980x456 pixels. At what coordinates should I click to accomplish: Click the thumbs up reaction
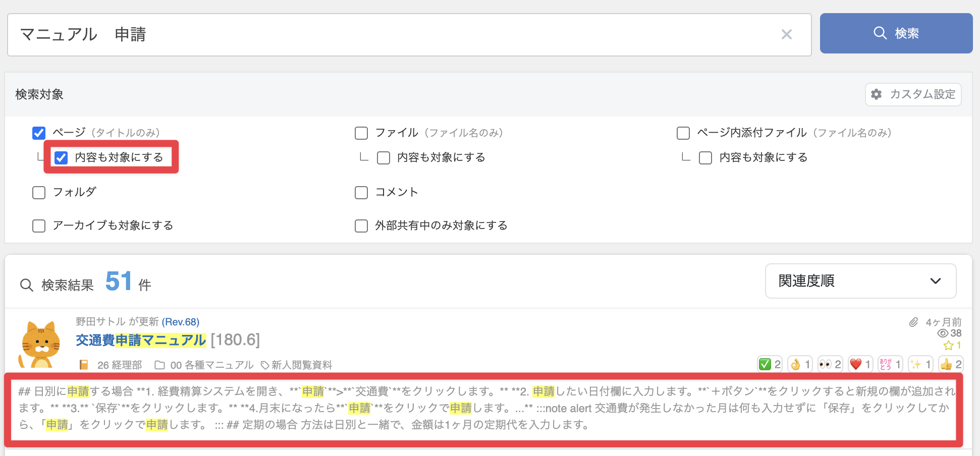point(951,364)
